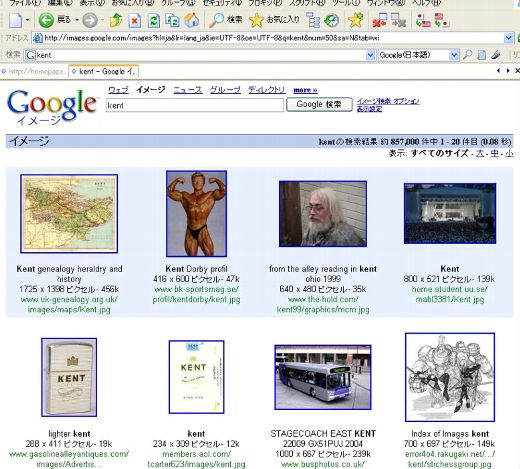Open the Kent concert stage thumbnail
This screenshot has height=469, width=520.
[x=450, y=213]
